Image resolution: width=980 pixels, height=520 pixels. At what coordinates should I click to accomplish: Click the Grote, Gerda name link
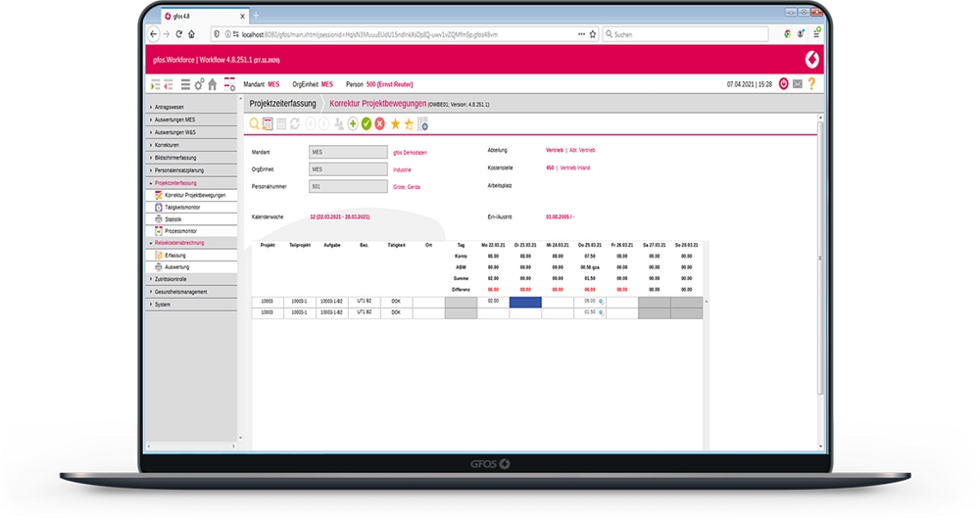pyautogui.click(x=407, y=187)
